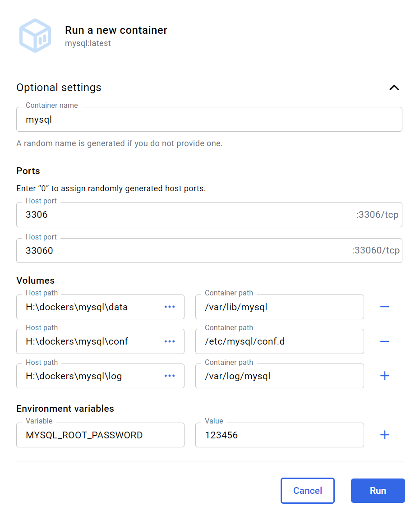Collapse the Optional settings section
420x520 pixels.
pyautogui.click(x=394, y=87)
